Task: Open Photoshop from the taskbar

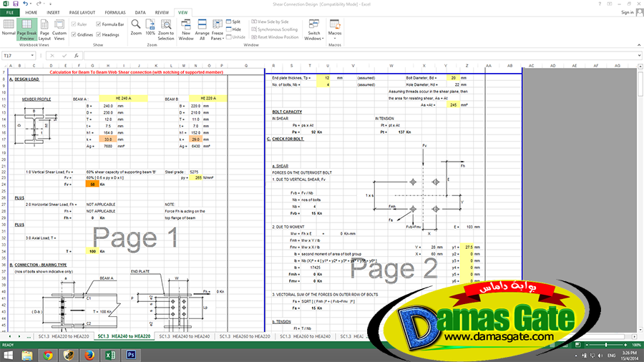Action: [x=132, y=355]
